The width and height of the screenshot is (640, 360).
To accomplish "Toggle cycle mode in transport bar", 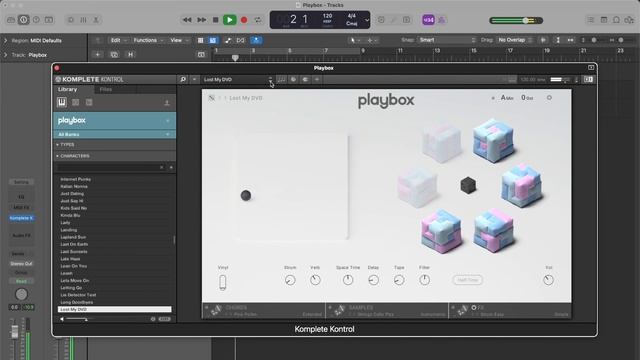I will click(x=258, y=20).
